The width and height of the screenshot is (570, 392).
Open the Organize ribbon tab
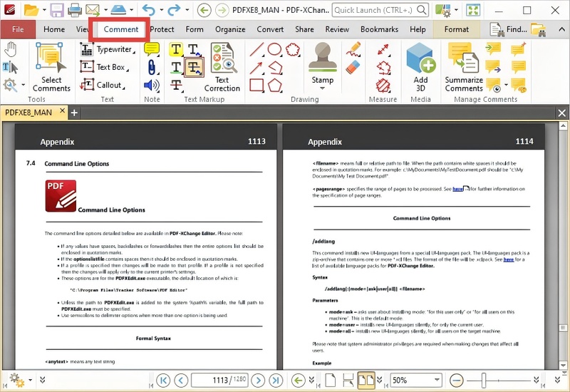(230, 29)
